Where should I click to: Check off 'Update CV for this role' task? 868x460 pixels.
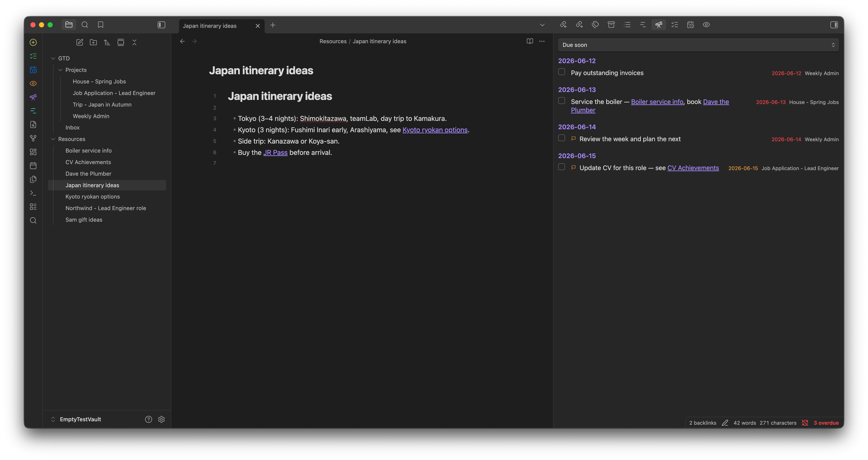click(561, 167)
